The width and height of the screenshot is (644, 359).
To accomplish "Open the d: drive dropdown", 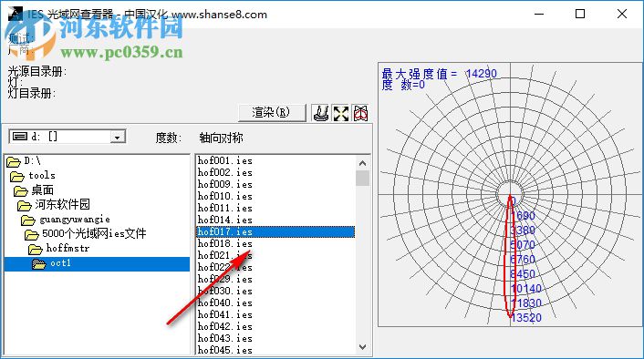I will coord(117,137).
